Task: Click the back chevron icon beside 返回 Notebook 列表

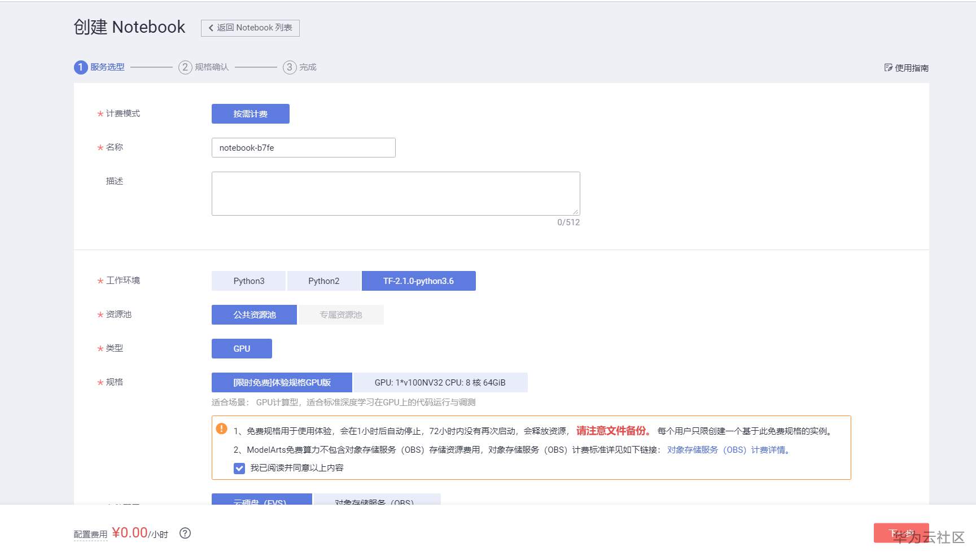Action: [x=211, y=28]
